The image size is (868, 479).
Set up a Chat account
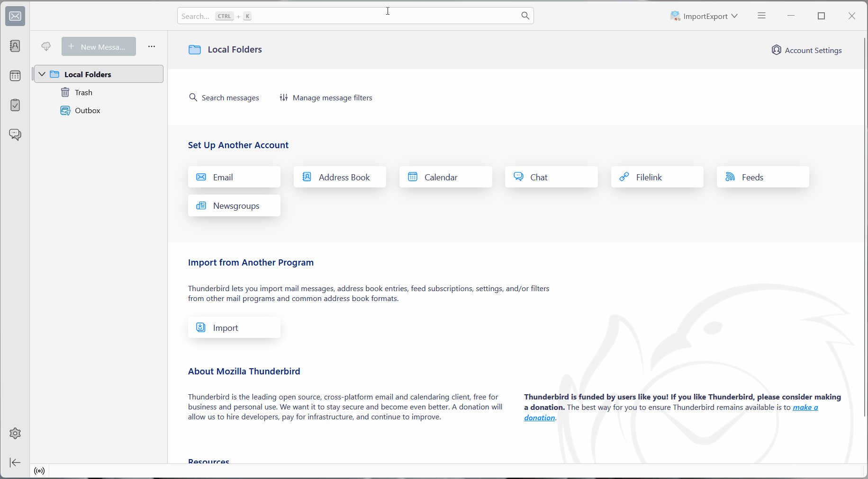point(551,177)
